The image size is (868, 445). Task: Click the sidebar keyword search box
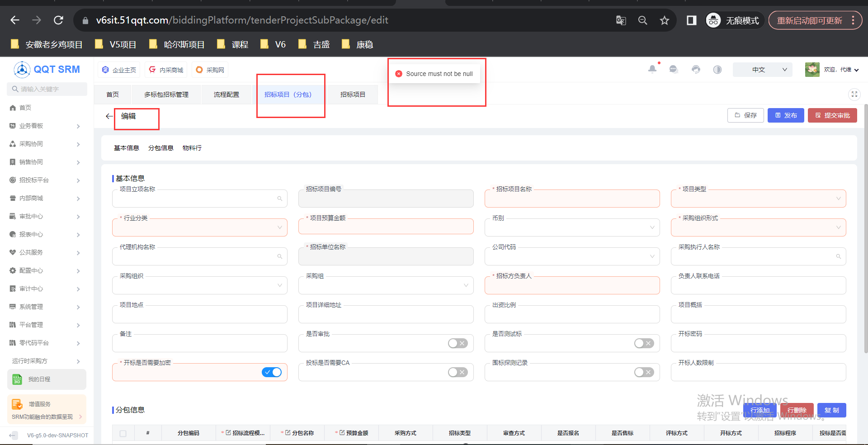(x=47, y=89)
